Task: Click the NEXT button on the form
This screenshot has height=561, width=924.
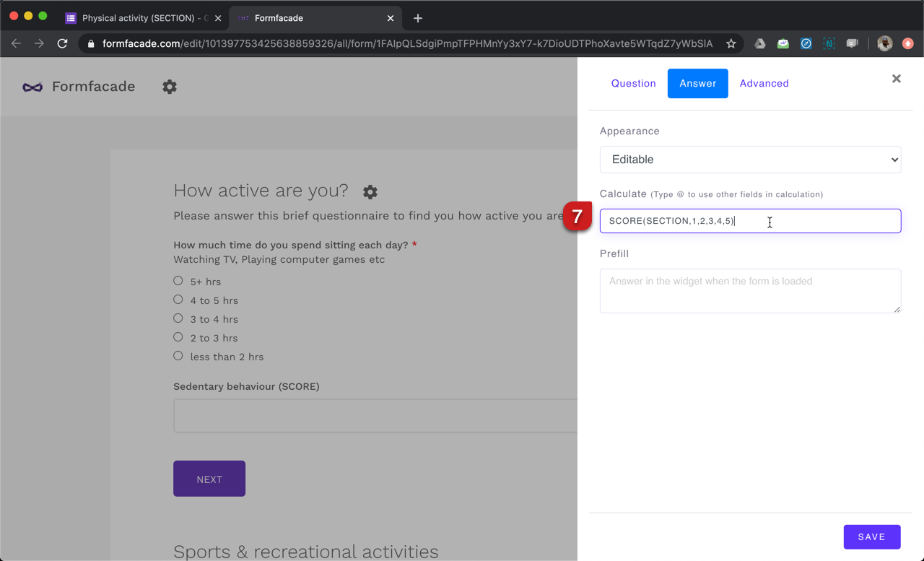Action: (209, 478)
